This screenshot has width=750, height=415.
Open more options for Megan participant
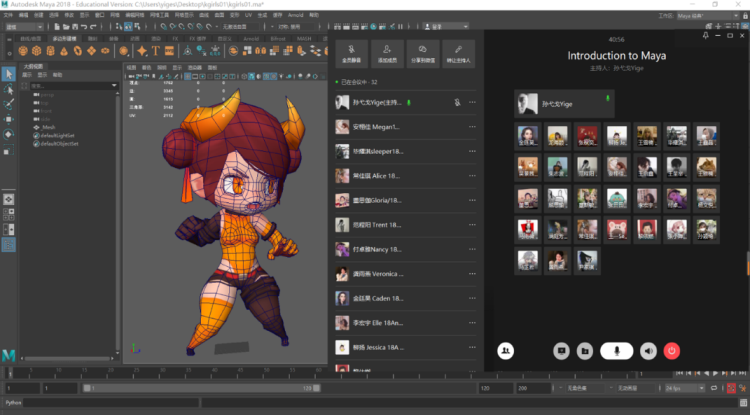click(x=472, y=127)
